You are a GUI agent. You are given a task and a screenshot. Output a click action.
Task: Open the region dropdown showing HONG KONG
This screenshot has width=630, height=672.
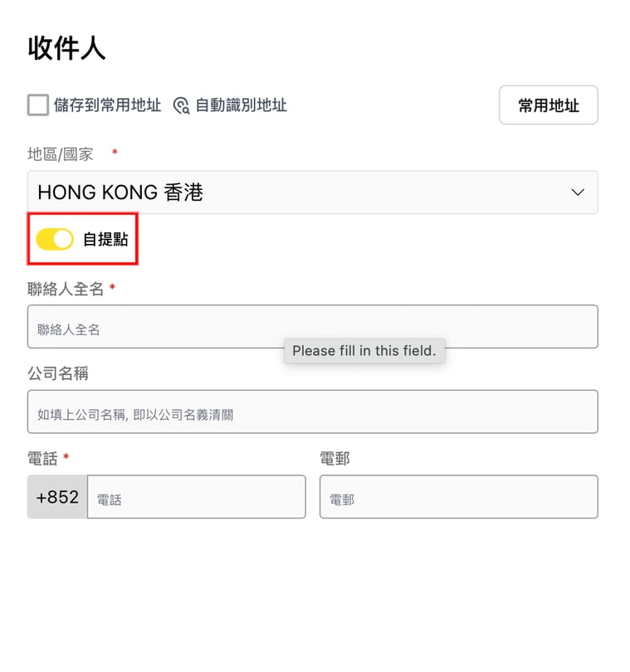click(313, 192)
